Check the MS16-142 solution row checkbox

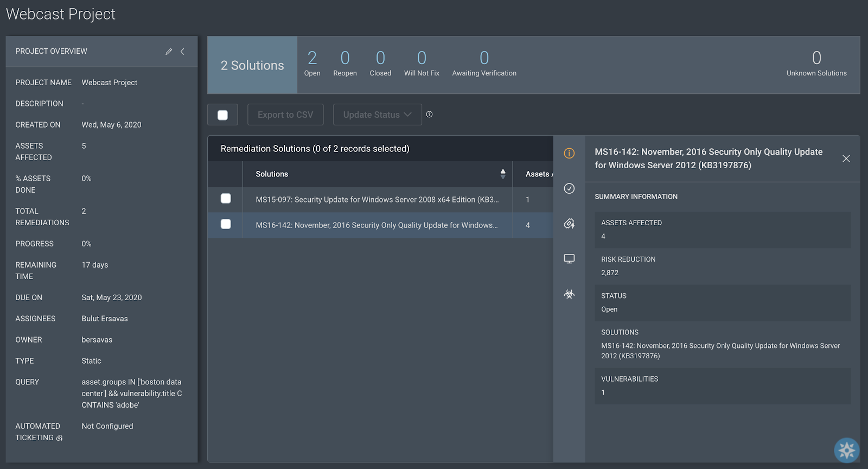click(x=226, y=224)
